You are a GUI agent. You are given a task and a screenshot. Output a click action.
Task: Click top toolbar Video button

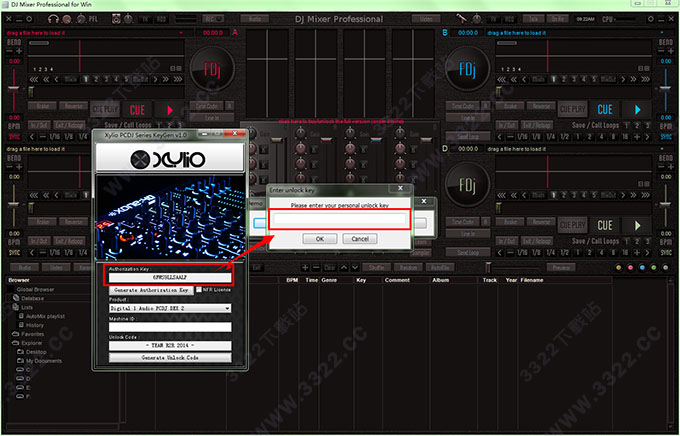[426, 19]
